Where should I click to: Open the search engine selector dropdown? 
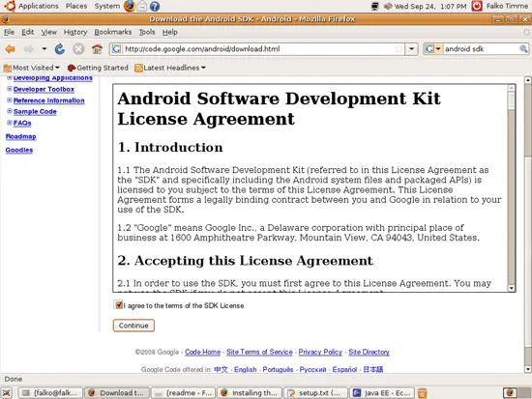(x=433, y=49)
